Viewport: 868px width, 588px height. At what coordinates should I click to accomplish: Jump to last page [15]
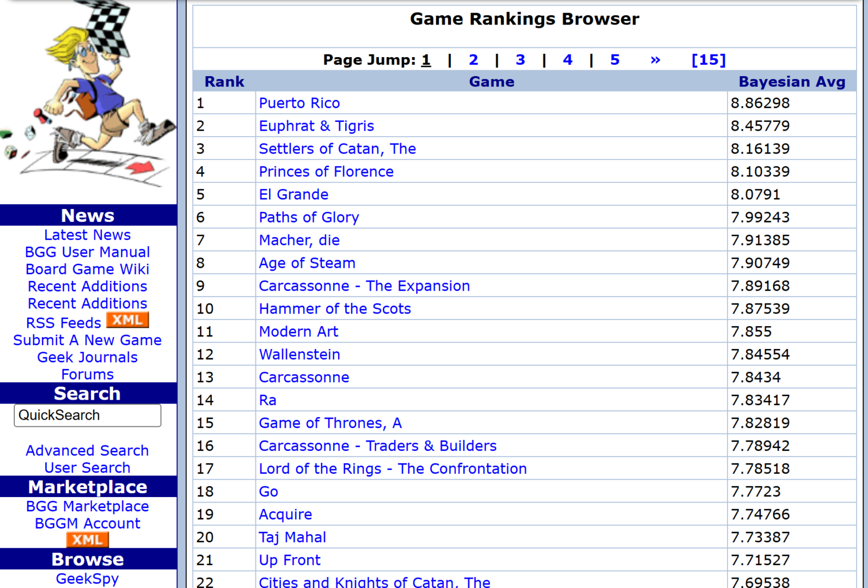point(708,60)
